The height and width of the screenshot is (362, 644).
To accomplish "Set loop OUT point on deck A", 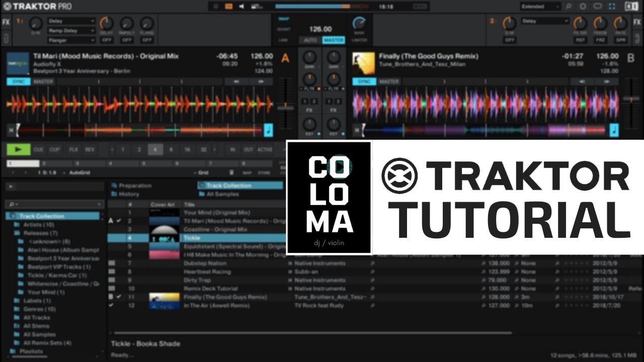I will pos(248,149).
